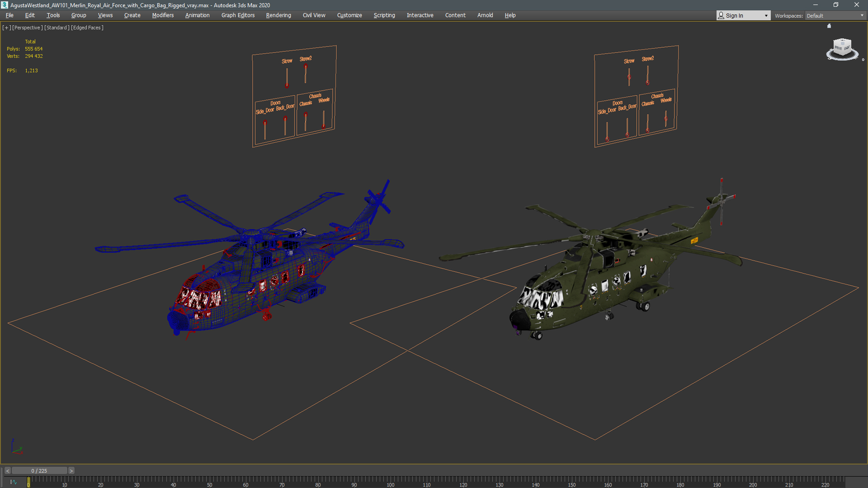Open the Interactive menu

coord(420,15)
